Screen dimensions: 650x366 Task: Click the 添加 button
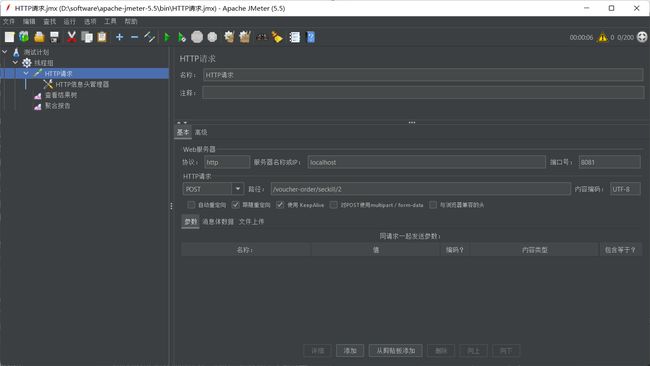[x=350, y=351]
